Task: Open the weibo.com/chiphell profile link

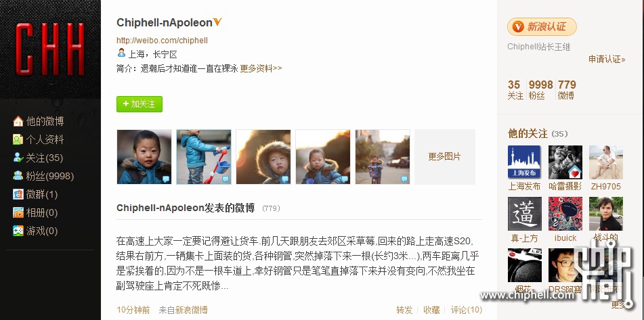Action: [x=163, y=40]
